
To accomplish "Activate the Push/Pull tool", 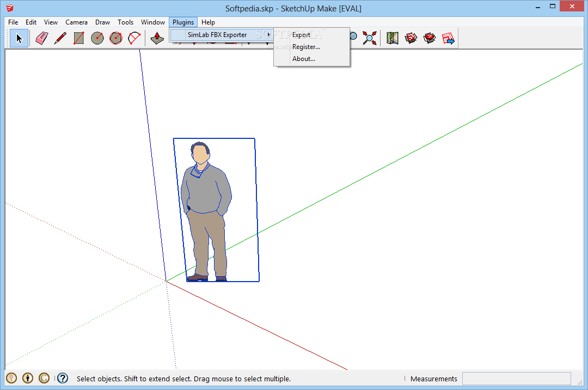I will coord(157,38).
